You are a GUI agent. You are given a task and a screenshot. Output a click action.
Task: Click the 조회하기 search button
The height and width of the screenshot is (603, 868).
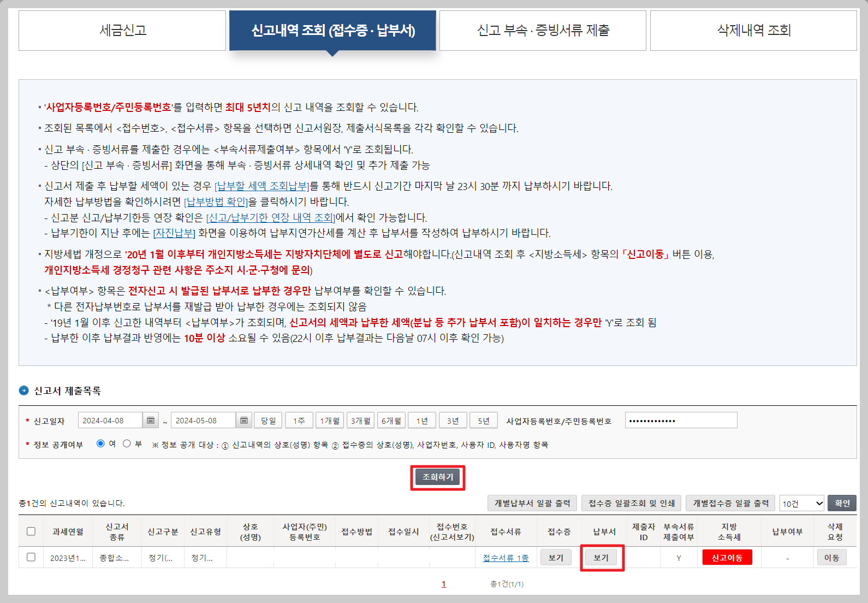[438, 477]
